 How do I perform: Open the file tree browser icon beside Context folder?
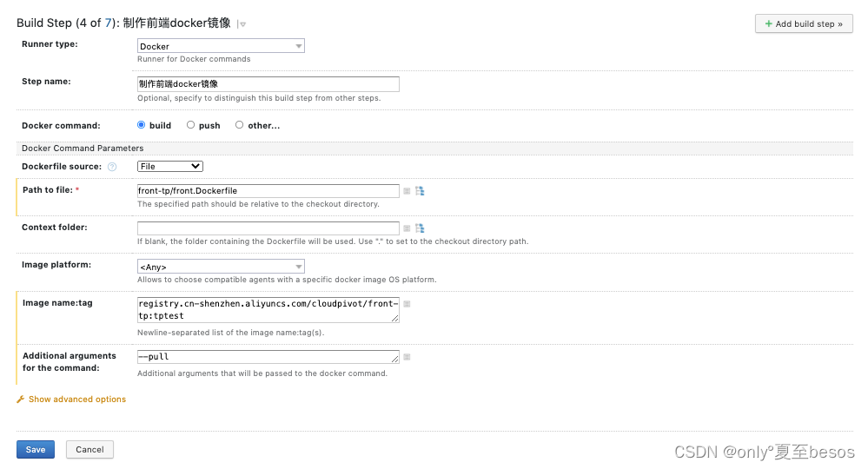point(421,228)
